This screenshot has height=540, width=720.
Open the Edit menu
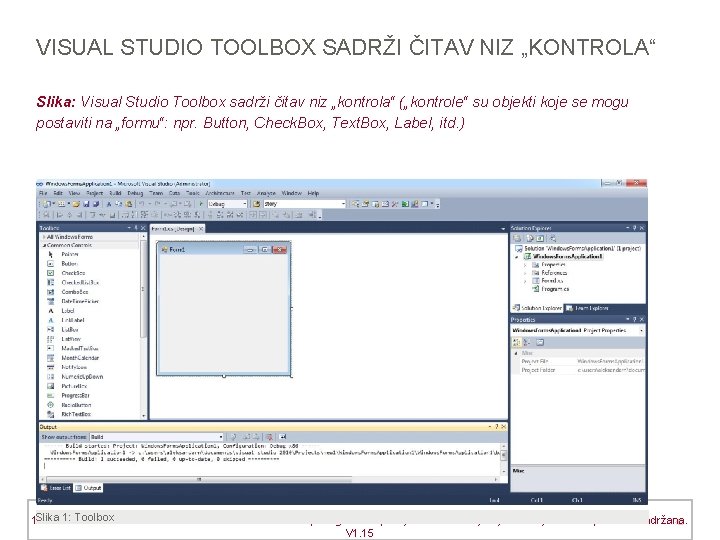point(58,193)
